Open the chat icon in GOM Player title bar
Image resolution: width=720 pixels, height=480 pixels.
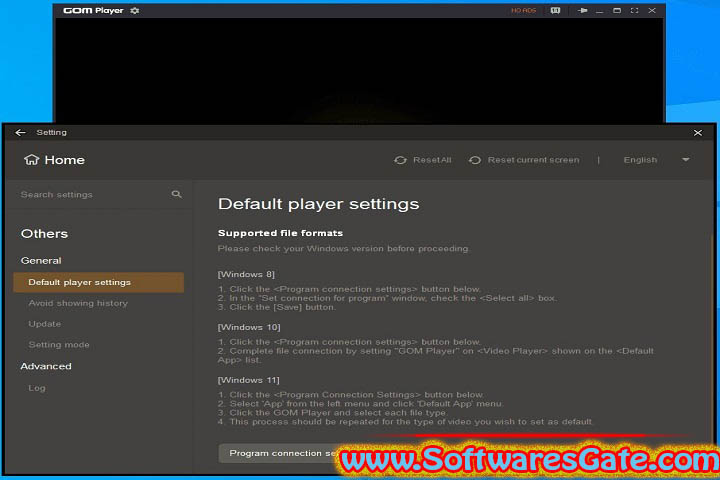[555, 11]
